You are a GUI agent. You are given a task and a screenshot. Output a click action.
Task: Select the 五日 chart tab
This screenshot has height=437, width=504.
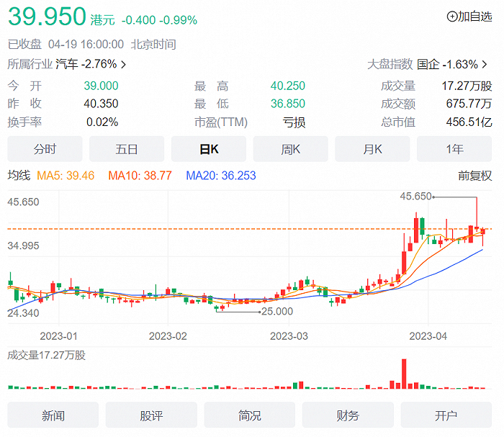pyautogui.click(x=126, y=149)
